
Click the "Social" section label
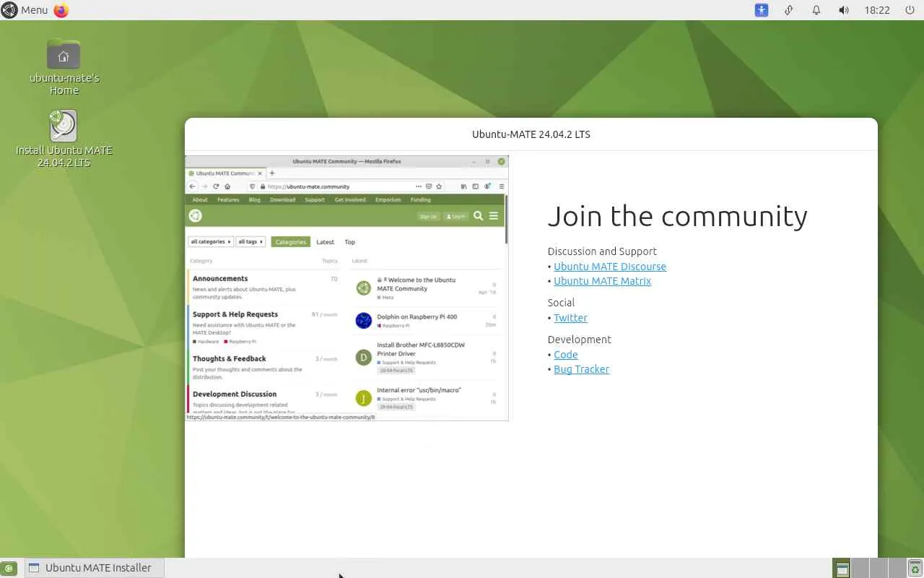click(x=561, y=303)
